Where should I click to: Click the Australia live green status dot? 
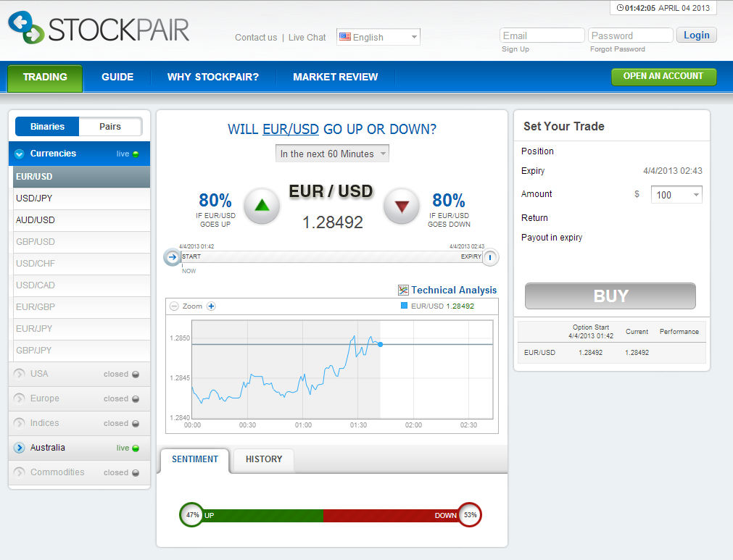point(136,448)
